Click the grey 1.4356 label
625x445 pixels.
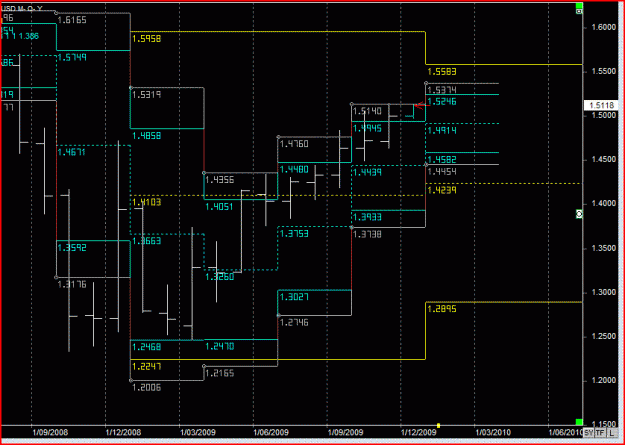pyautogui.click(x=220, y=180)
